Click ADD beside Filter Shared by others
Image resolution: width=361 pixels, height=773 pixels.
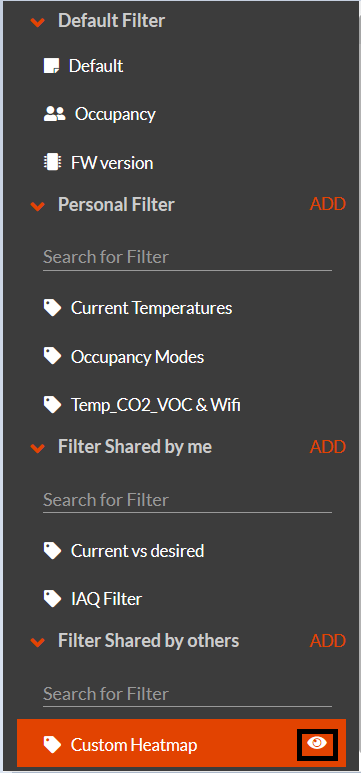328,641
